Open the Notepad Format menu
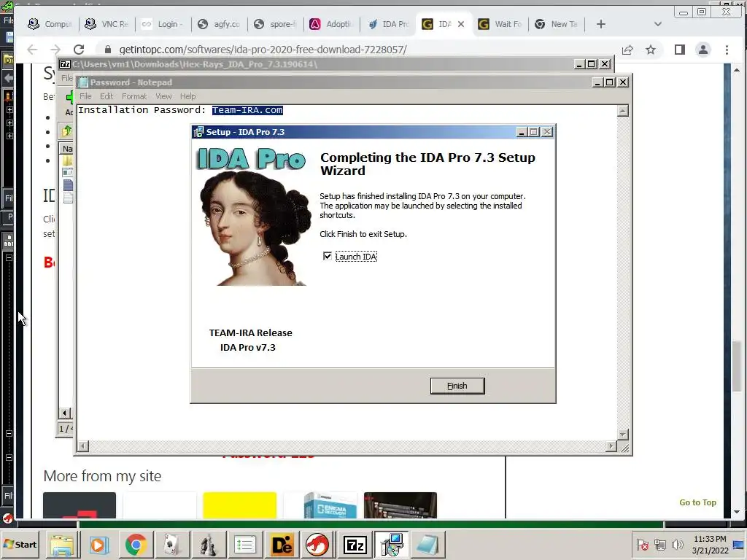This screenshot has width=747, height=560. 134,96
